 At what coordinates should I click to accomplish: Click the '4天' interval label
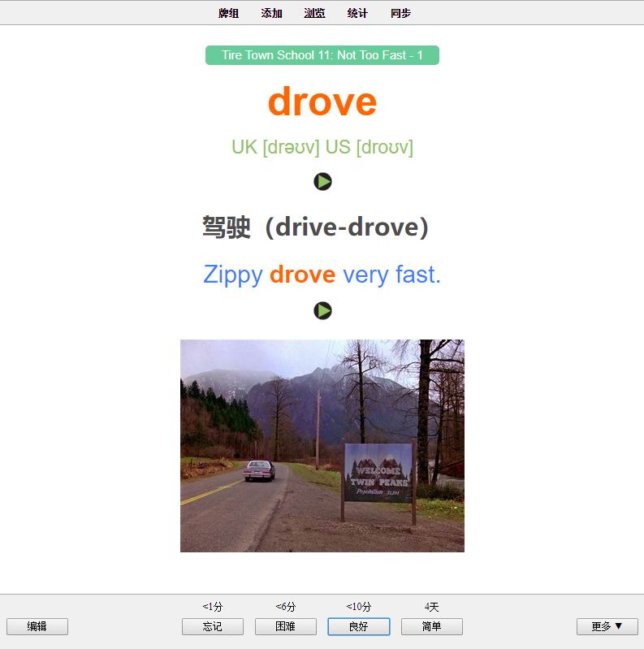[x=432, y=607]
